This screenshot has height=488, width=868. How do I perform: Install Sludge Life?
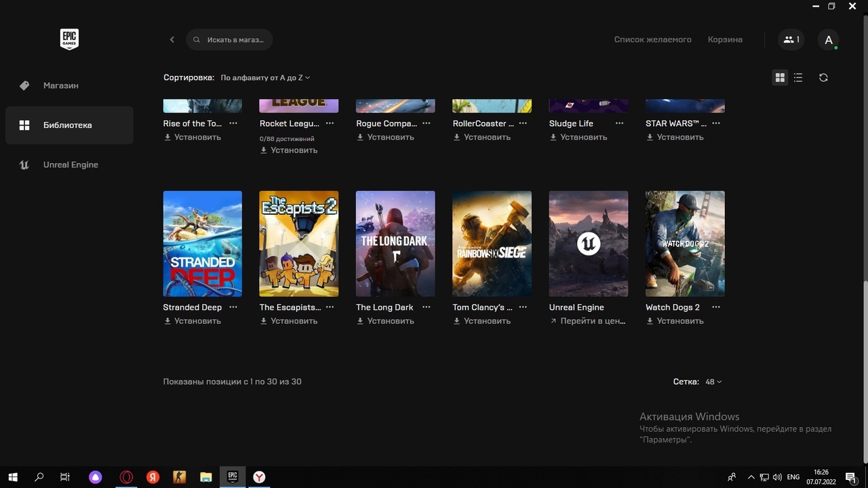[x=578, y=137]
